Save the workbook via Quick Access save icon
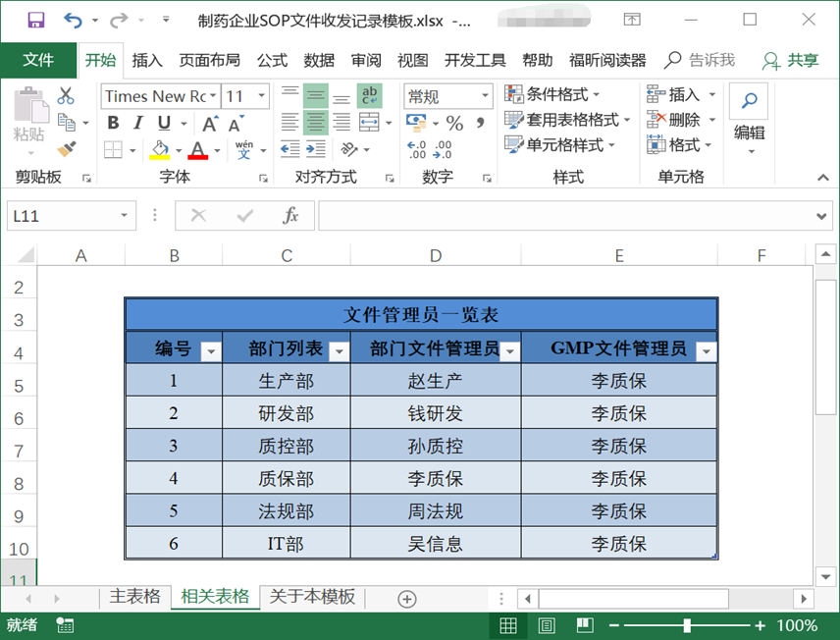This screenshot has width=840, height=640. tap(37, 18)
